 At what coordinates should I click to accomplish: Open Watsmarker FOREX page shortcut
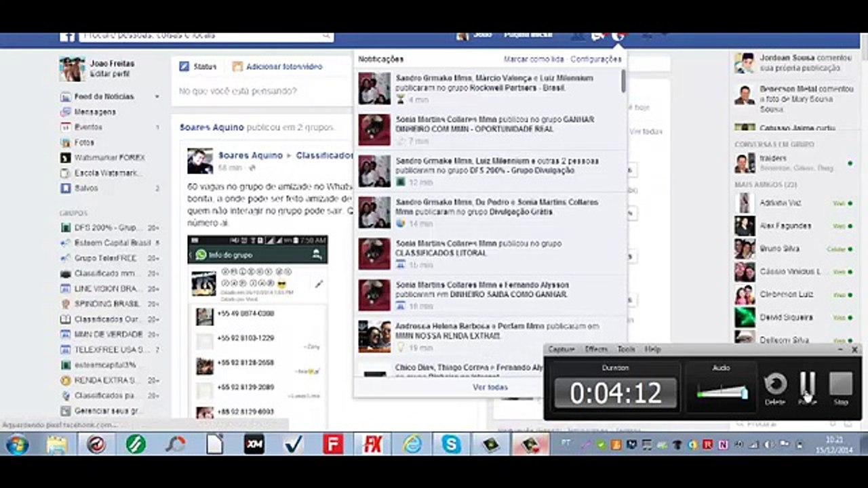pos(109,157)
